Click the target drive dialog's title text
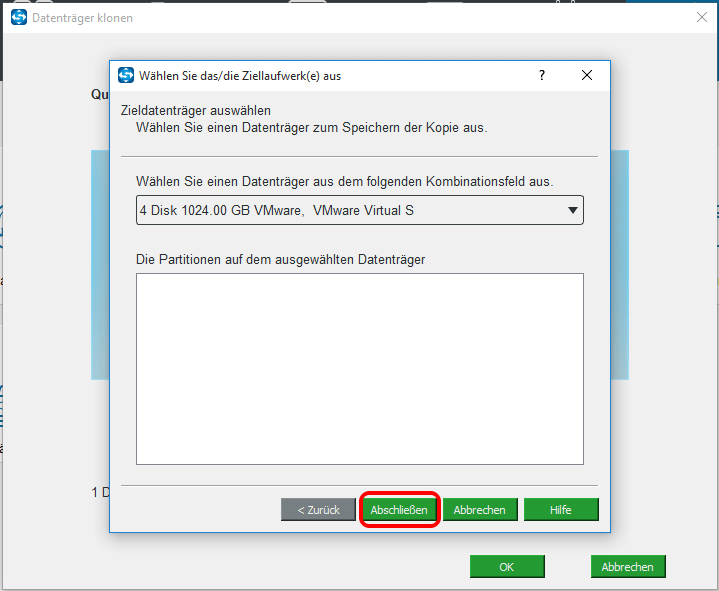The width and height of the screenshot is (719, 591). point(240,76)
